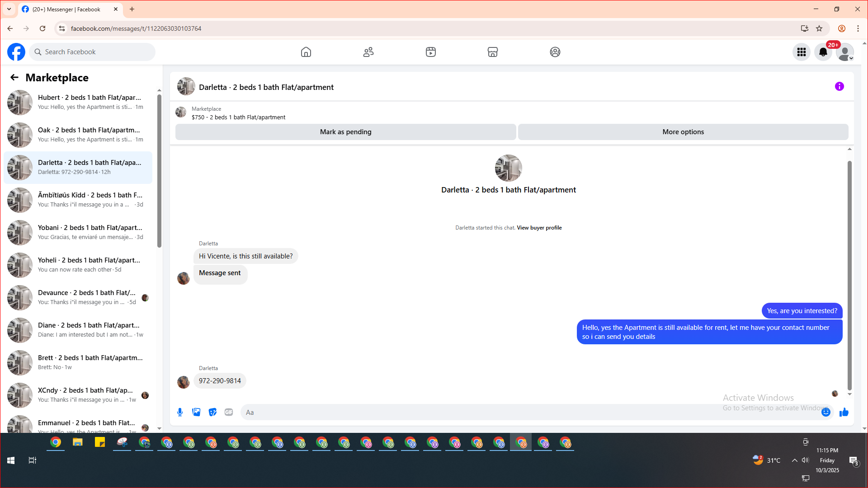Click the Search Facebook field
This screenshot has height=488, width=868.
coord(92,52)
